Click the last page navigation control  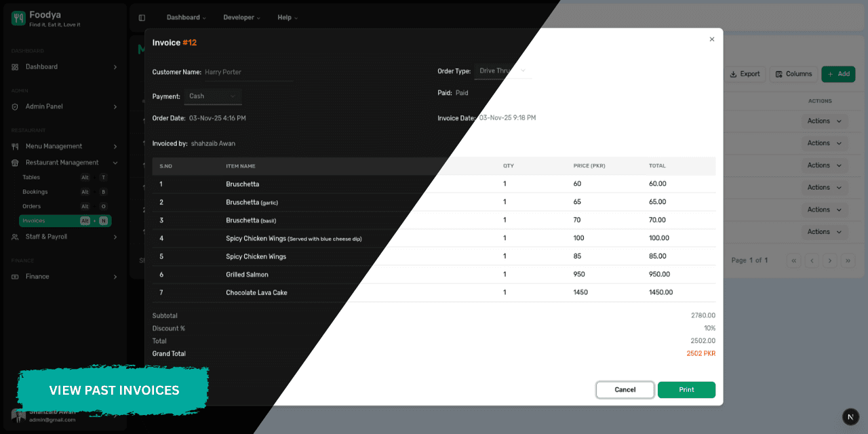pyautogui.click(x=848, y=260)
